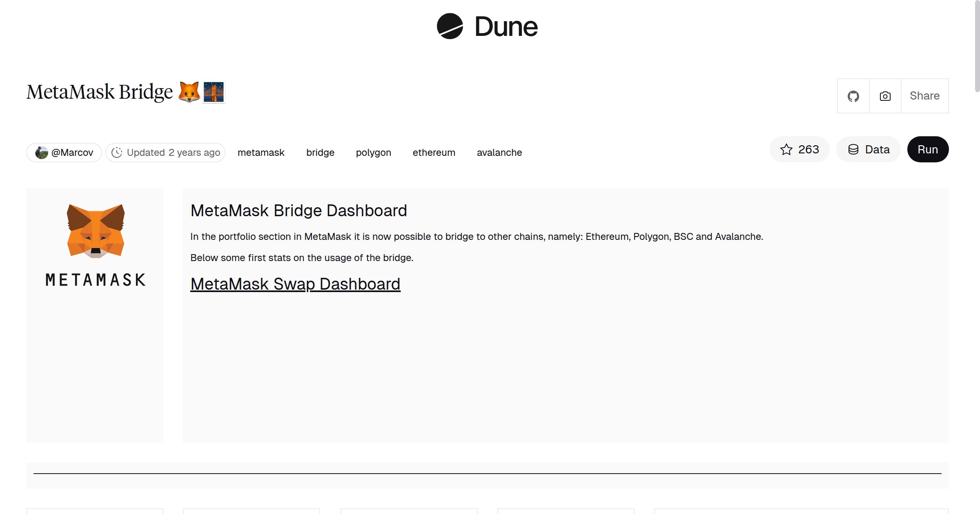This screenshot has width=980, height=514.
Task: Click the bridge emoji beside the title
Action: (214, 92)
